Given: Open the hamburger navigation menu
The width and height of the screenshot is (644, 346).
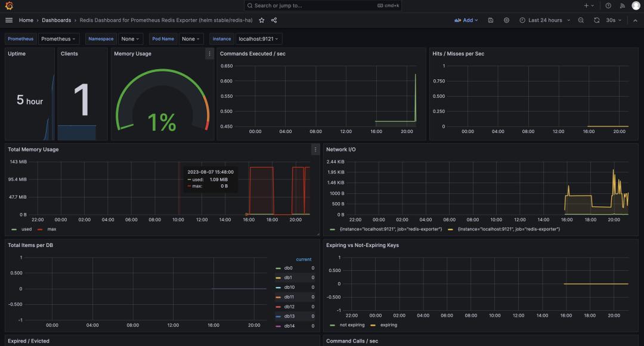Looking at the screenshot, I should coord(9,20).
